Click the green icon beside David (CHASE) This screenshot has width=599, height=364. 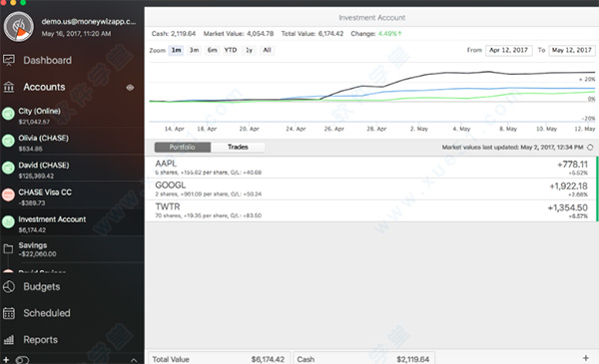coord(8,168)
